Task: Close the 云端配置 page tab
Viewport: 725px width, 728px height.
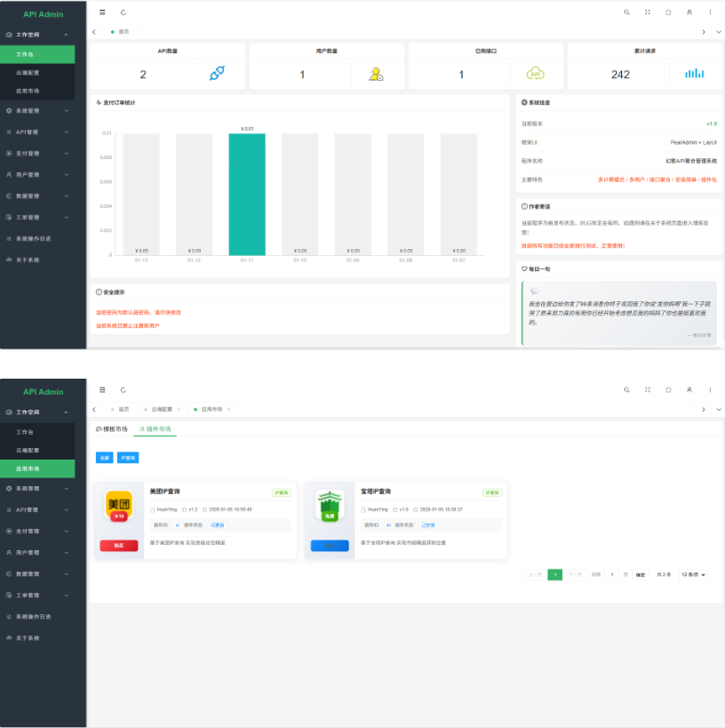Action: tap(179, 409)
